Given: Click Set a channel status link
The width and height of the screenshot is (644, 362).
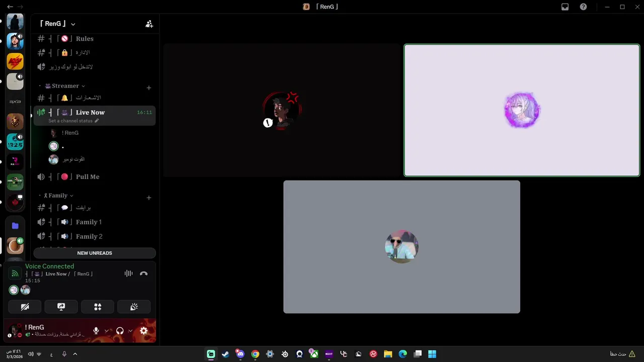Looking at the screenshot, I should (x=73, y=121).
